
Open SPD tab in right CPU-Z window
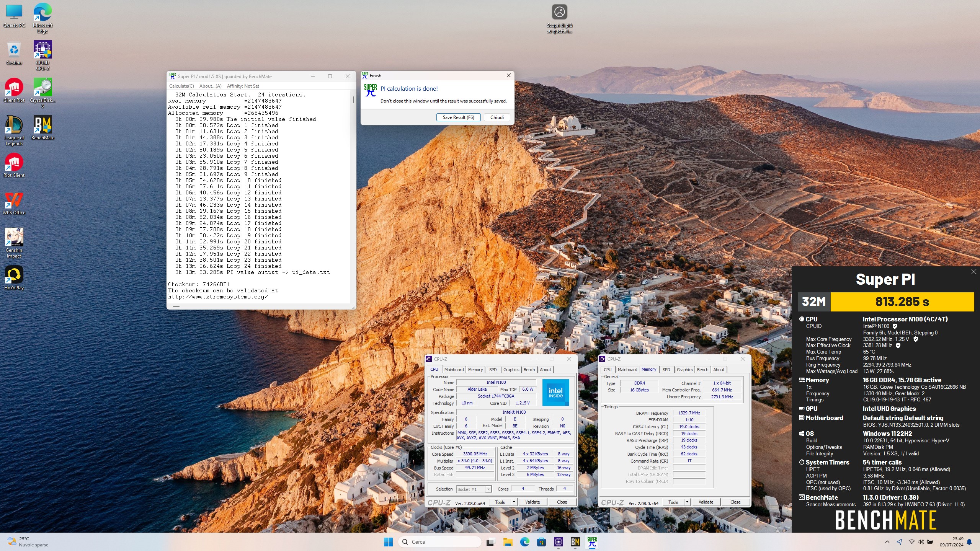666,370
